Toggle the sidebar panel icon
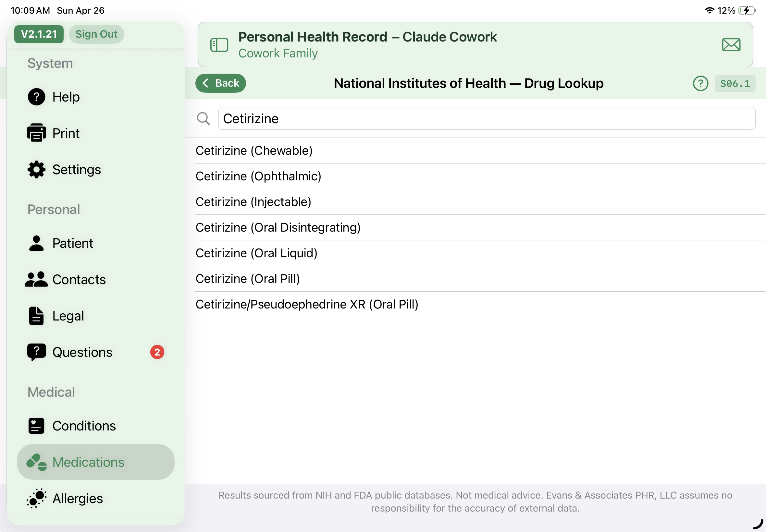Image resolution: width=766 pixels, height=532 pixels. click(x=219, y=45)
